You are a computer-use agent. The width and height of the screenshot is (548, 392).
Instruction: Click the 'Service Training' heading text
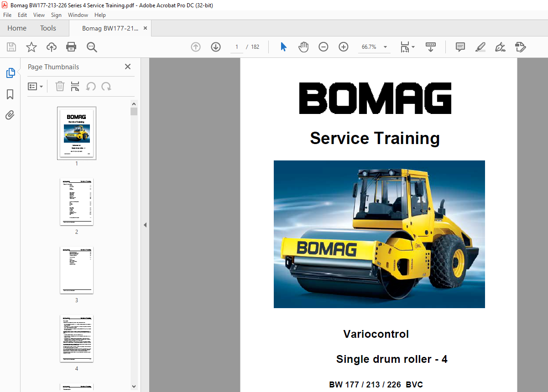coord(375,138)
